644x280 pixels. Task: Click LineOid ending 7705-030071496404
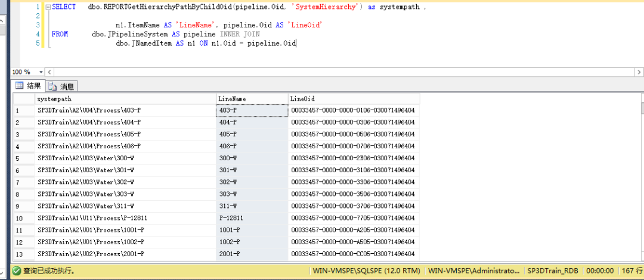(354, 218)
